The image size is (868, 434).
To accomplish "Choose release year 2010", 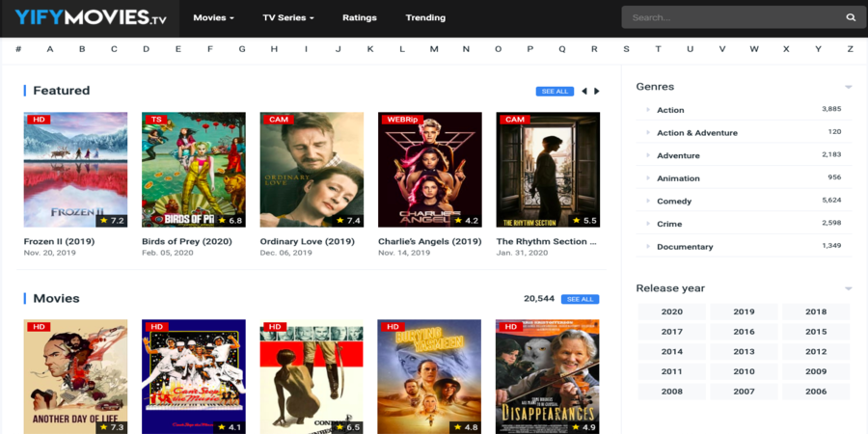I will 744,371.
